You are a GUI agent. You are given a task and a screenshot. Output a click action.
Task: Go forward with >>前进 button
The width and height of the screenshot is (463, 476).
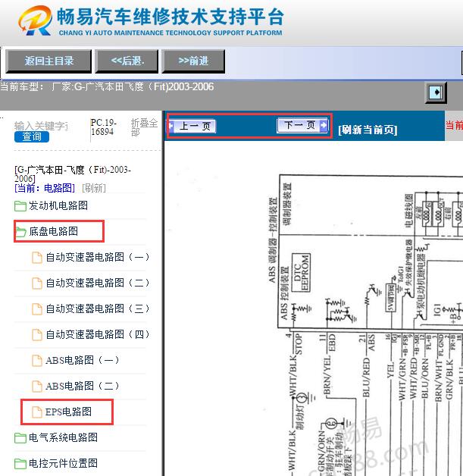pyautogui.click(x=193, y=61)
